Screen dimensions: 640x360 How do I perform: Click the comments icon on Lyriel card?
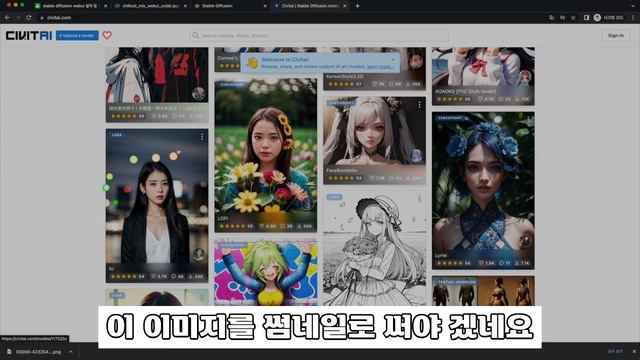pos(502,263)
